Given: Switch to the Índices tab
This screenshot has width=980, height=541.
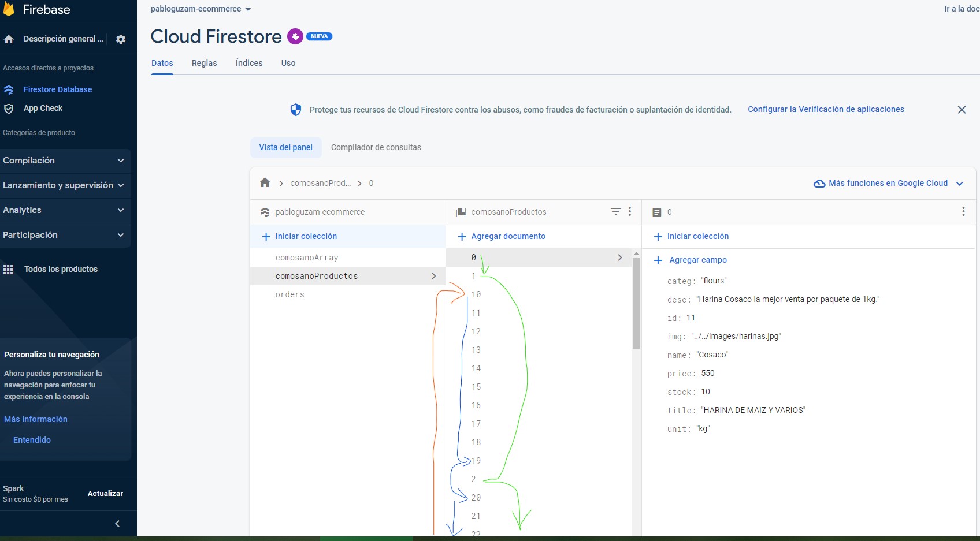Looking at the screenshot, I should (x=249, y=63).
